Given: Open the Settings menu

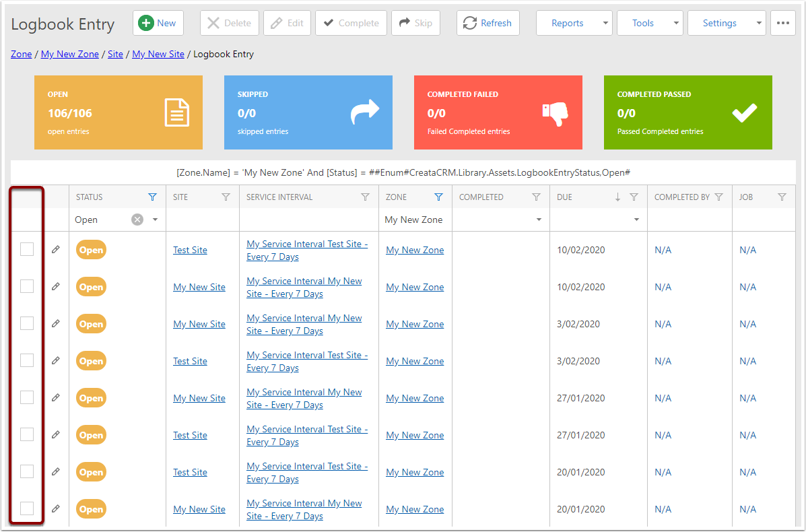Looking at the screenshot, I should 720,23.
